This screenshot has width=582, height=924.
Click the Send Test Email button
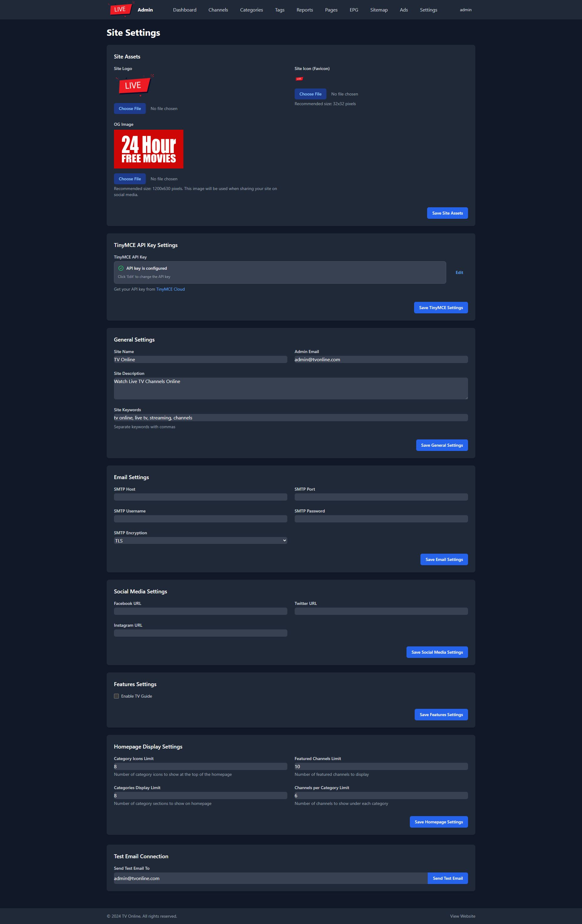point(448,878)
